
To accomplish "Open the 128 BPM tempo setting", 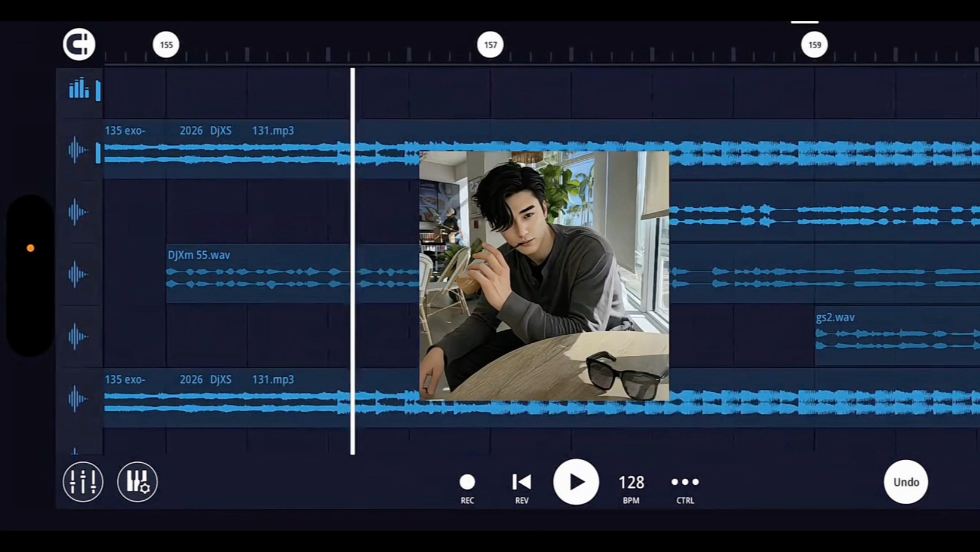I will tap(631, 488).
